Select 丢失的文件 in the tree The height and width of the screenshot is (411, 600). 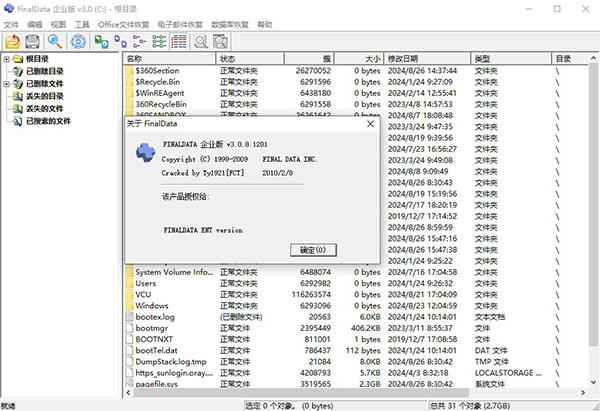[44, 109]
